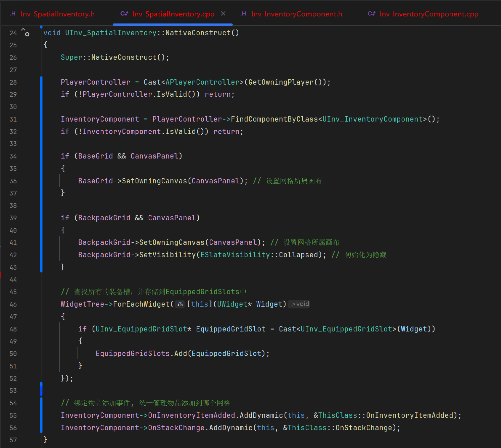The width and height of the screenshot is (501, 448).
Task: Click line number 55 in the gutter
Action: tap(13, 415)
